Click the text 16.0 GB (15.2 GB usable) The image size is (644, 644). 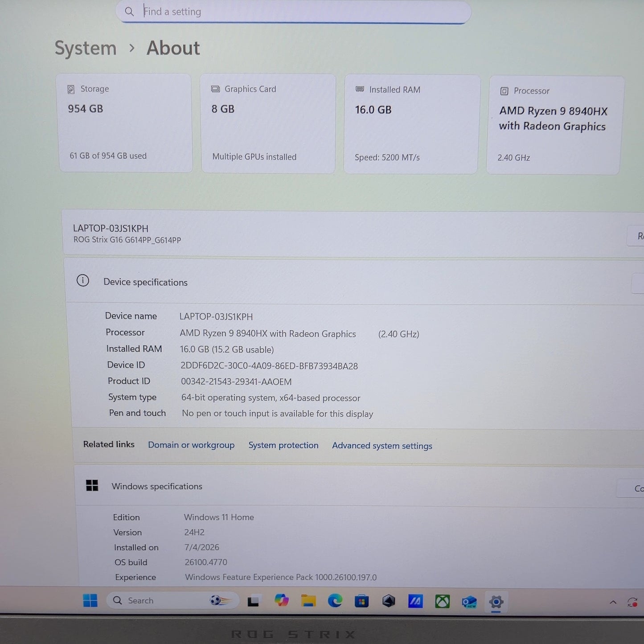(x=227, y=349)
